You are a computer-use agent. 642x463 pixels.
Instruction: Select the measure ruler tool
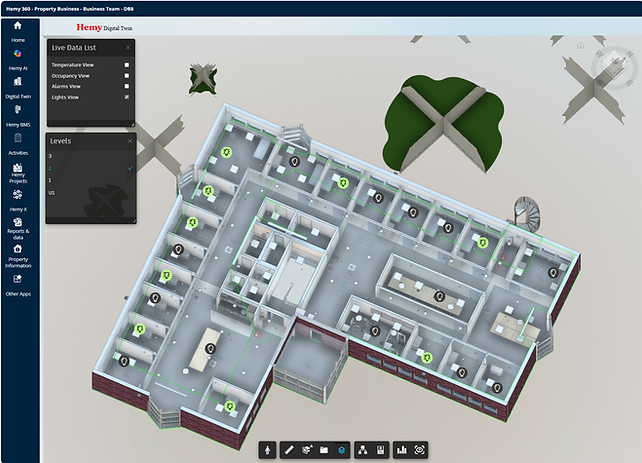pos(289,450)
